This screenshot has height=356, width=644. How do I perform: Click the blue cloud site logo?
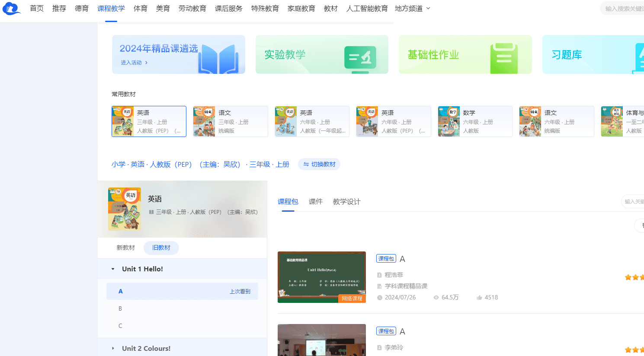coord(12,9)
